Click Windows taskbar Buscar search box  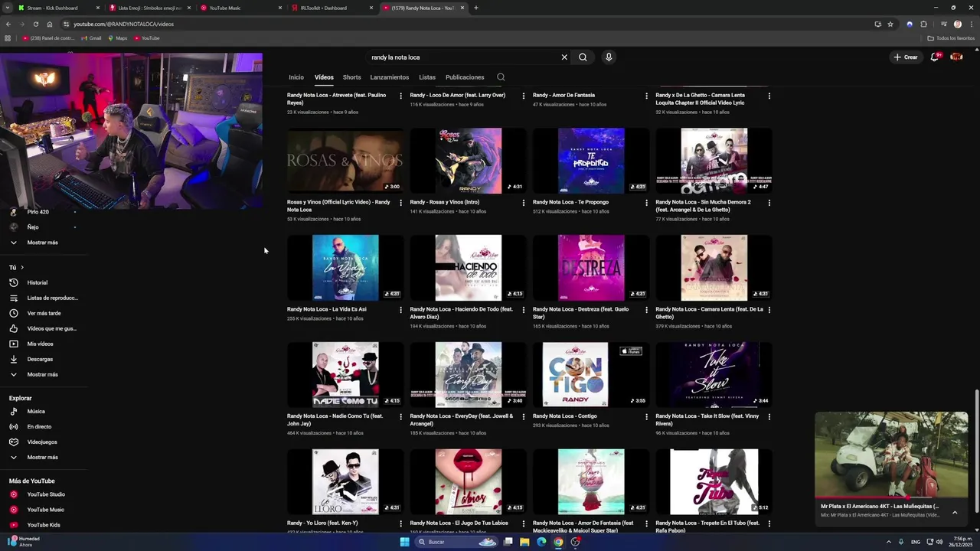457,542
